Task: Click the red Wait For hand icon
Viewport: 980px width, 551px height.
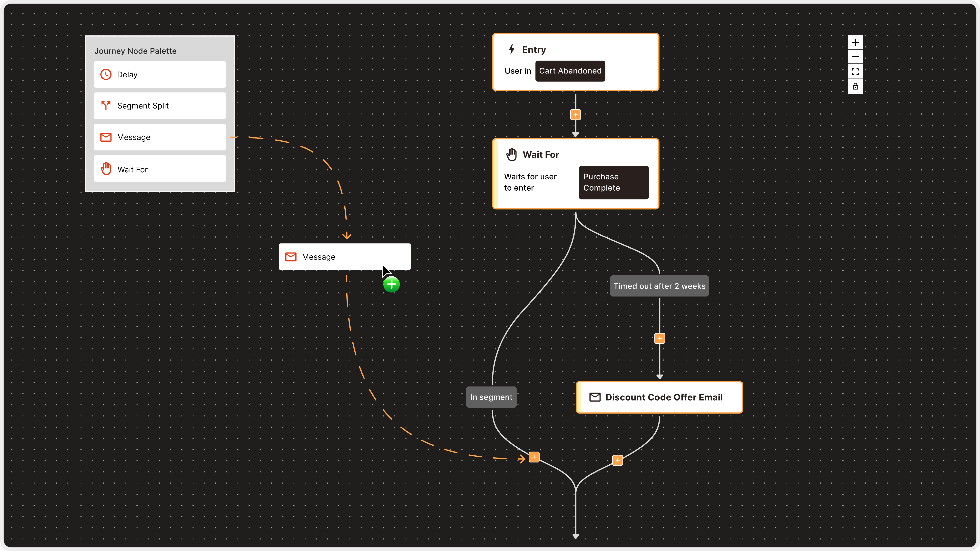Action: coord(106,168)
